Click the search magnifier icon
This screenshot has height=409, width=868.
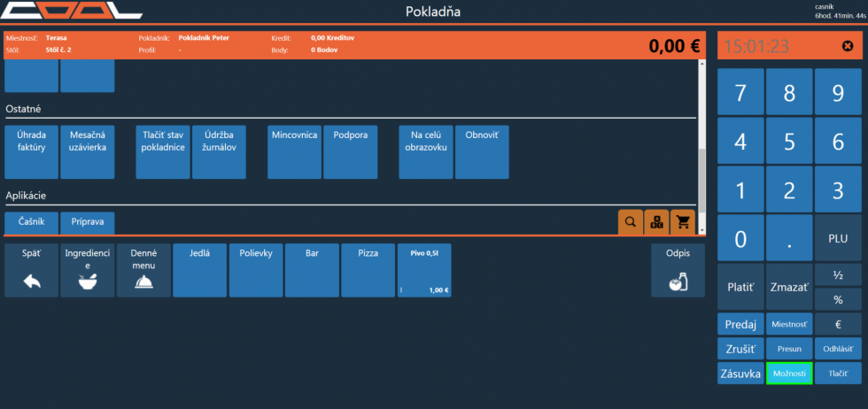630,222
